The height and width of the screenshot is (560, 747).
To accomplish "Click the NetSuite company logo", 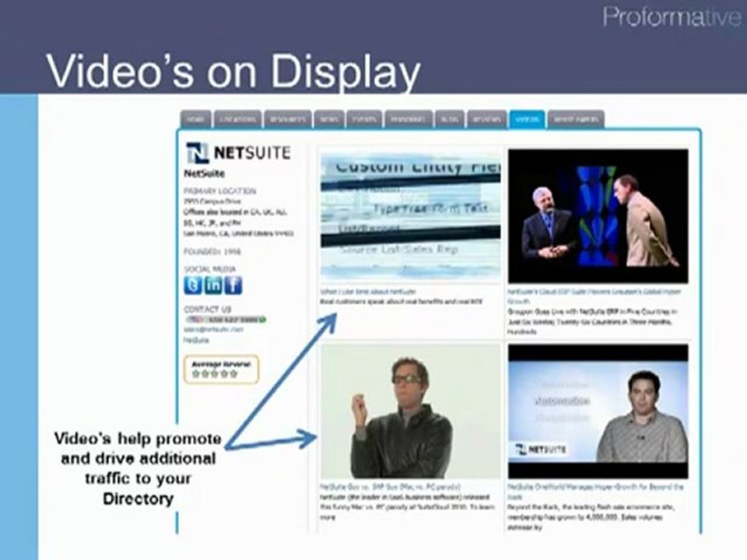I will click(238, 153).
